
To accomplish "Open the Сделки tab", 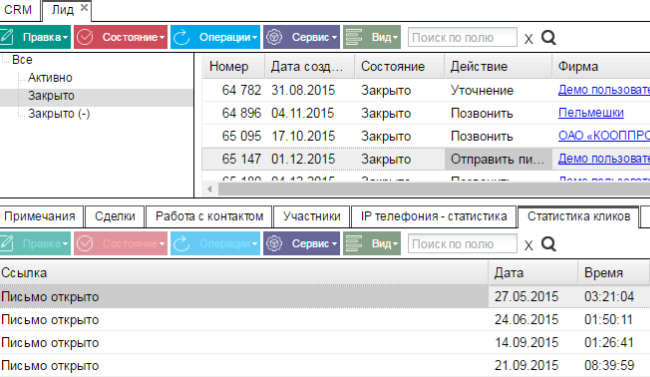I will tap(115, 216).
